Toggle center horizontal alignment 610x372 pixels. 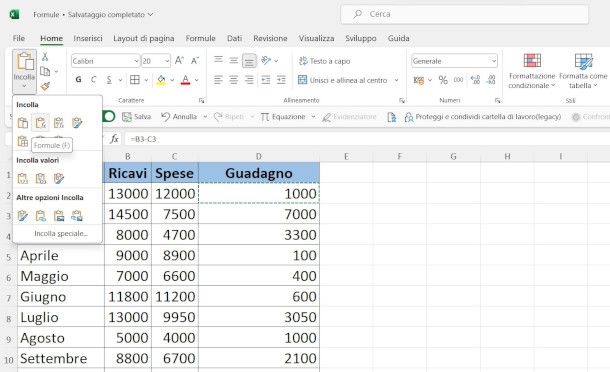pyautogui.click(x=233, y=80)
